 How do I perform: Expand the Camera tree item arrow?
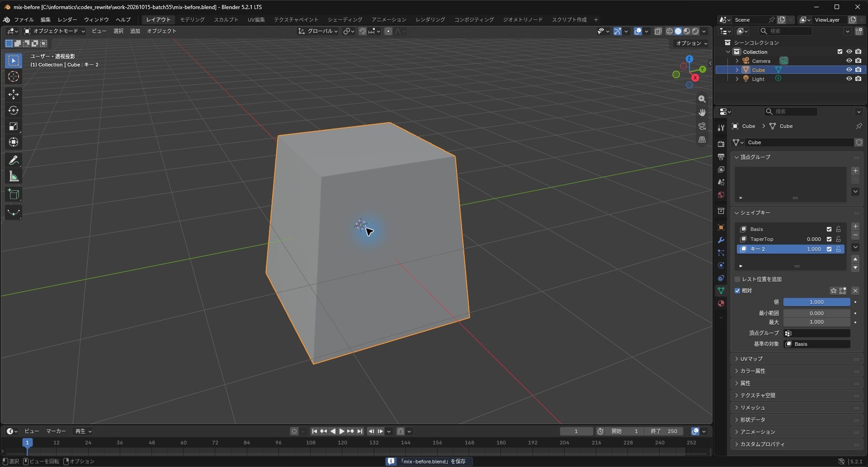tap(737, 61)
